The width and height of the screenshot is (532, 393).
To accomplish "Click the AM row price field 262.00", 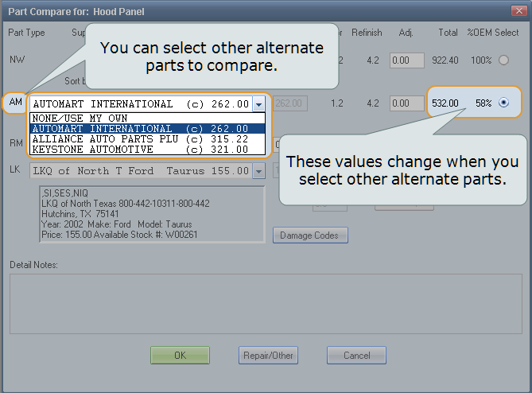I will pyautogui.click(x=289, y=103).
